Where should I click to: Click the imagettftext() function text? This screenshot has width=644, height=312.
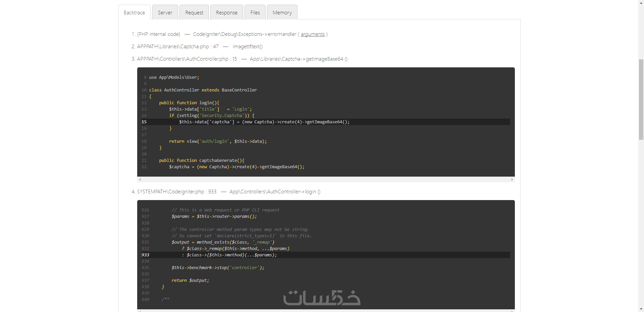pos(248,47)
